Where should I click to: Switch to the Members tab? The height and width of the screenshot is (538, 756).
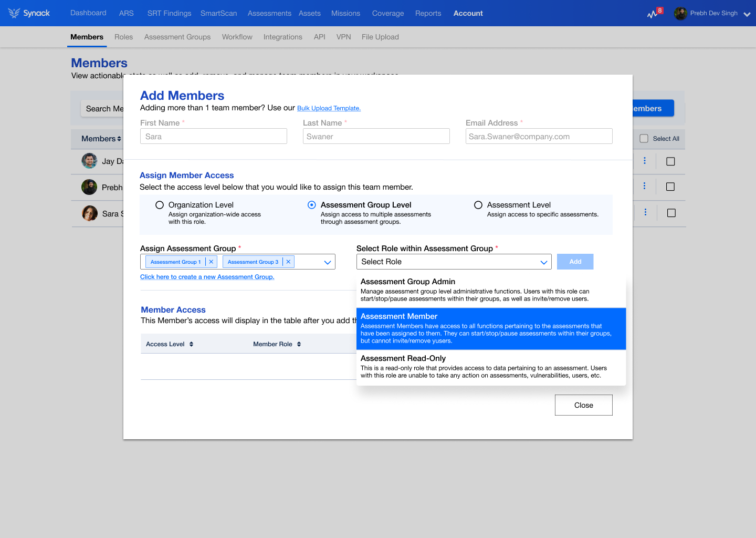point(87,37)
